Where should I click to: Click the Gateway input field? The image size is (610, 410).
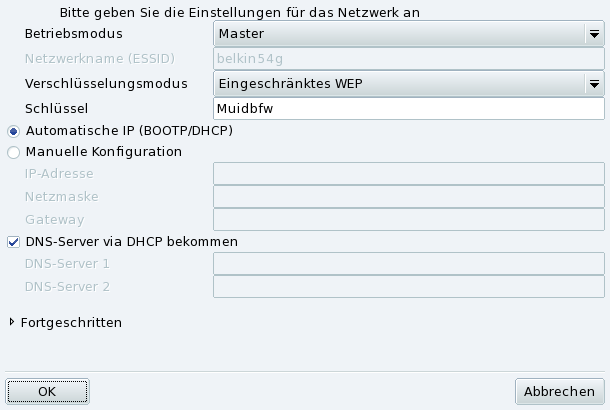point(409,220)
